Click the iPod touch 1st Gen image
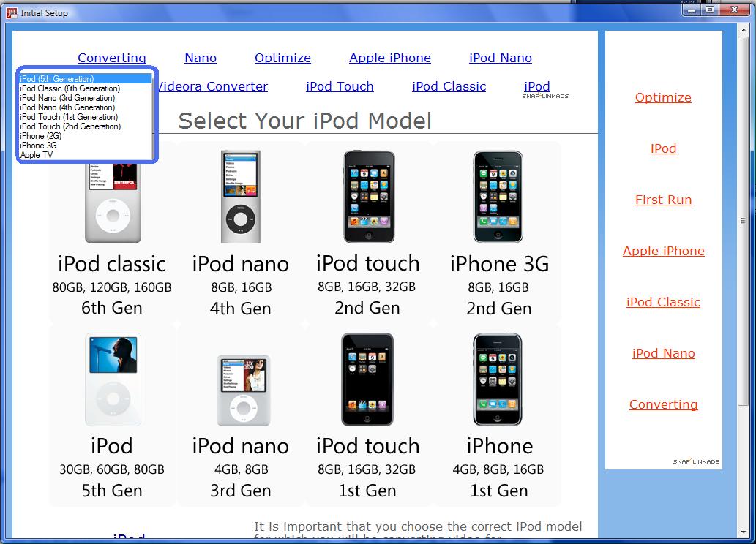Viewport: 756px width, 544px height. tap(367, 379)
